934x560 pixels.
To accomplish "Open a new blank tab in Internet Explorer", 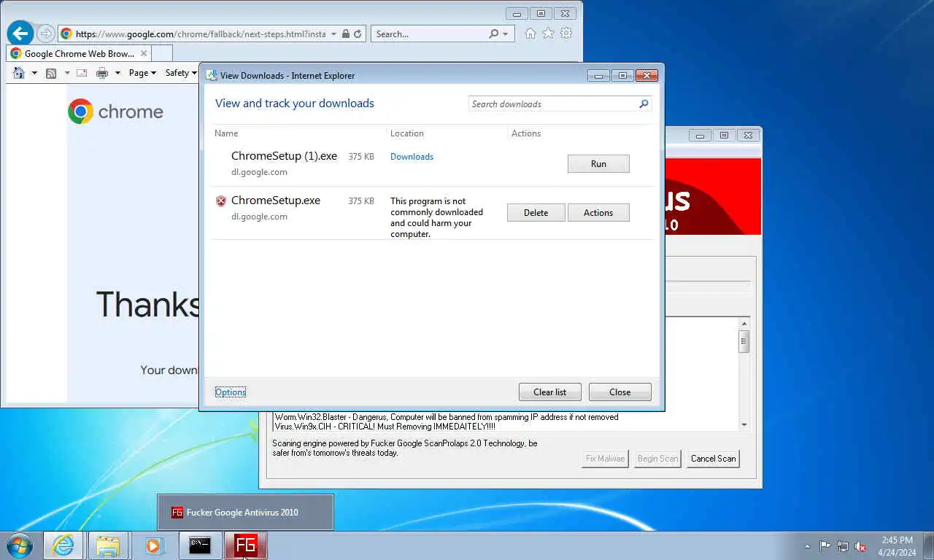I will tap(162, 53).
